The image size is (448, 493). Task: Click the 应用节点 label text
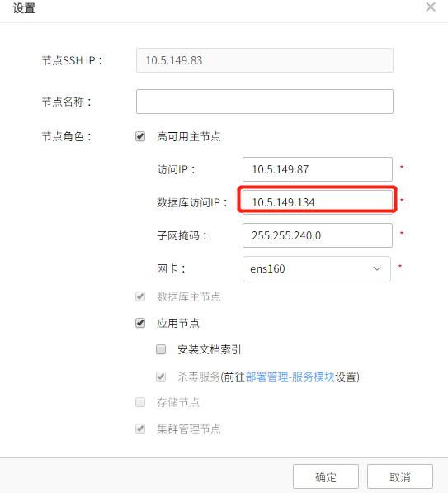178,323
